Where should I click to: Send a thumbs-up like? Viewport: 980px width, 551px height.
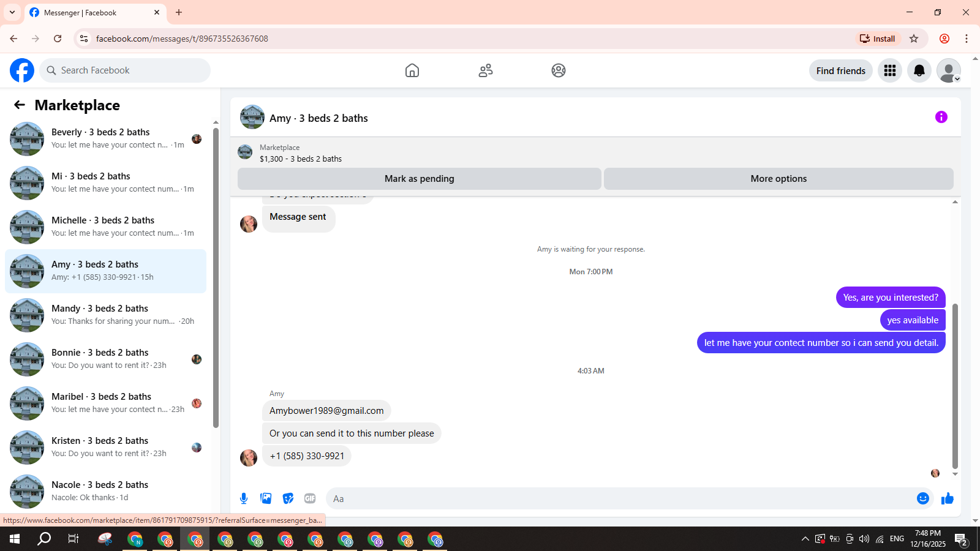click(x=948, y=498)
